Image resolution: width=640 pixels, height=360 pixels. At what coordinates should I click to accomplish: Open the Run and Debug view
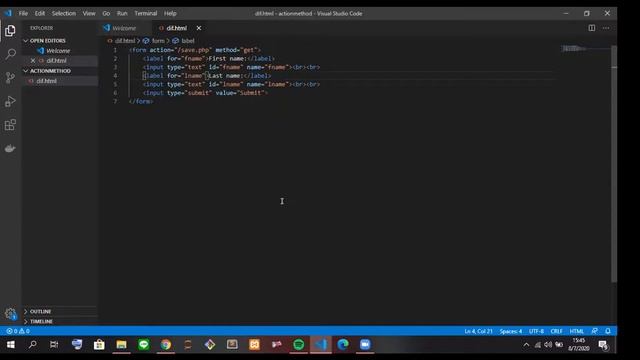tap(10, 101)
